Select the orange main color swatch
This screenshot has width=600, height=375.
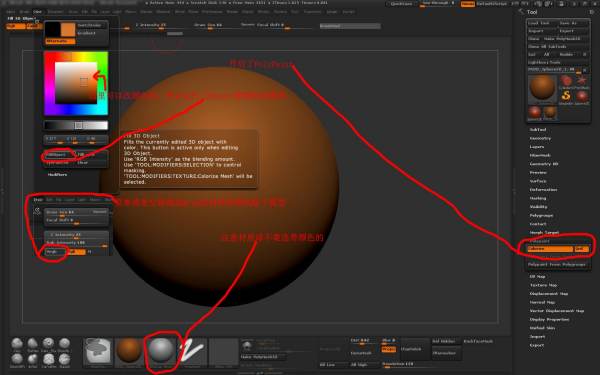pos(68,29)
